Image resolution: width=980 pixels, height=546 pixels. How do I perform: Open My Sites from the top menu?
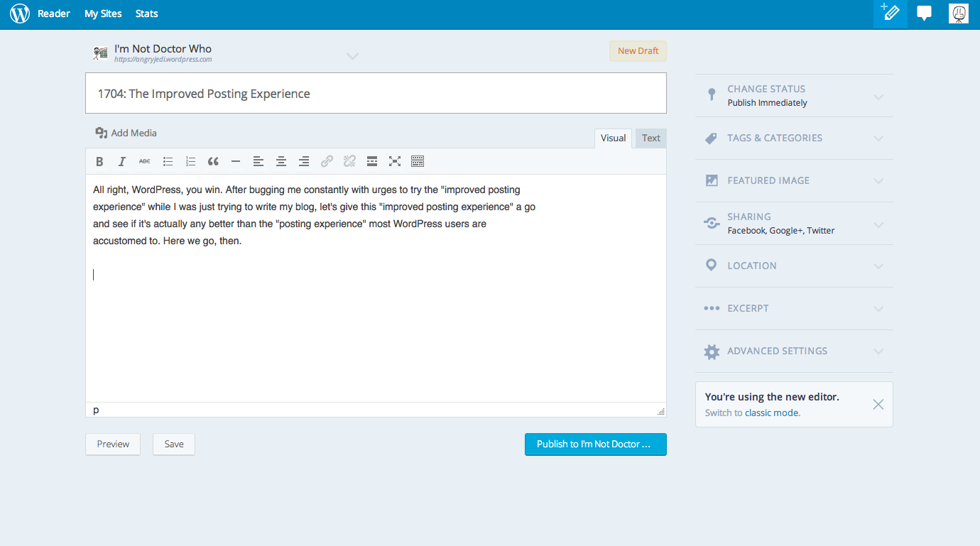pyautogui.click(x=102, y=13)
